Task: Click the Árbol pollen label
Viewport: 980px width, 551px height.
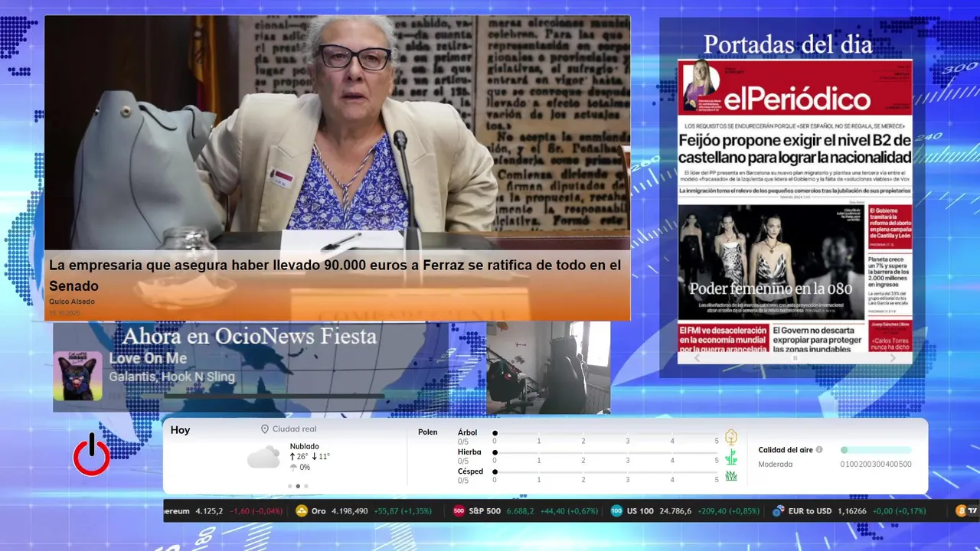Action: (x=467, y=432)
